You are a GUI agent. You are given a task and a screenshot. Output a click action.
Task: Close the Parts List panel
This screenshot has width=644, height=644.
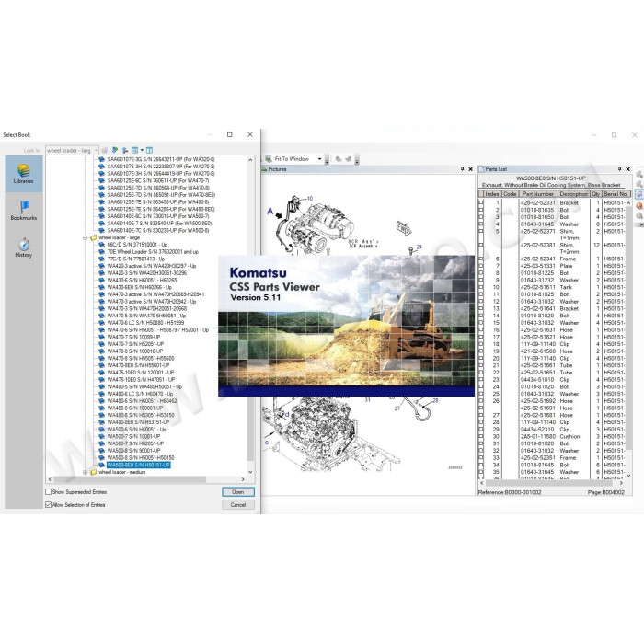[x=628, y=169]
